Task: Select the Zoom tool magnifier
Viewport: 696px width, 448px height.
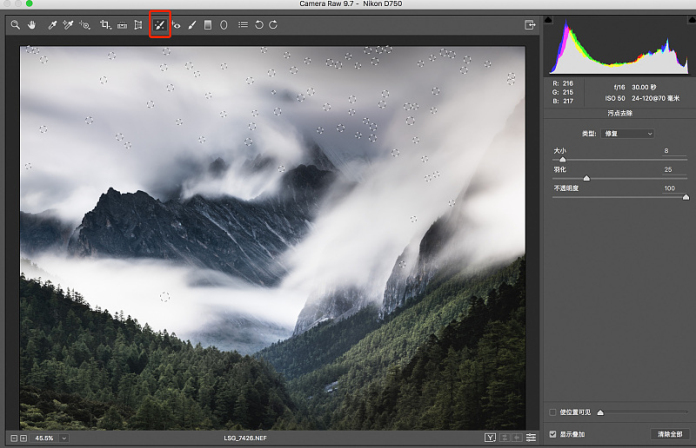Action: point(15,25)
